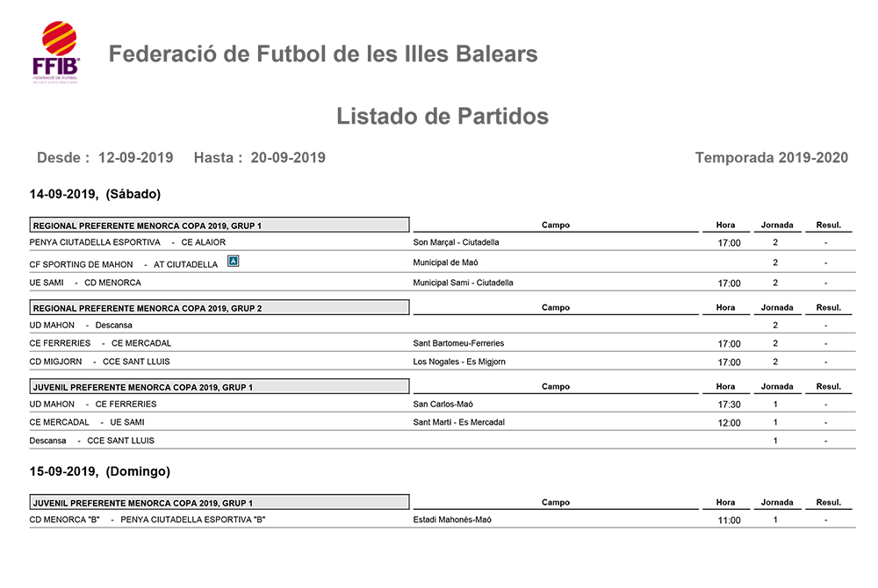878x588 pixels.
Task: Click the Hasta date 20-09-2019
Action: pyautogui.click(x=288, y=158)
